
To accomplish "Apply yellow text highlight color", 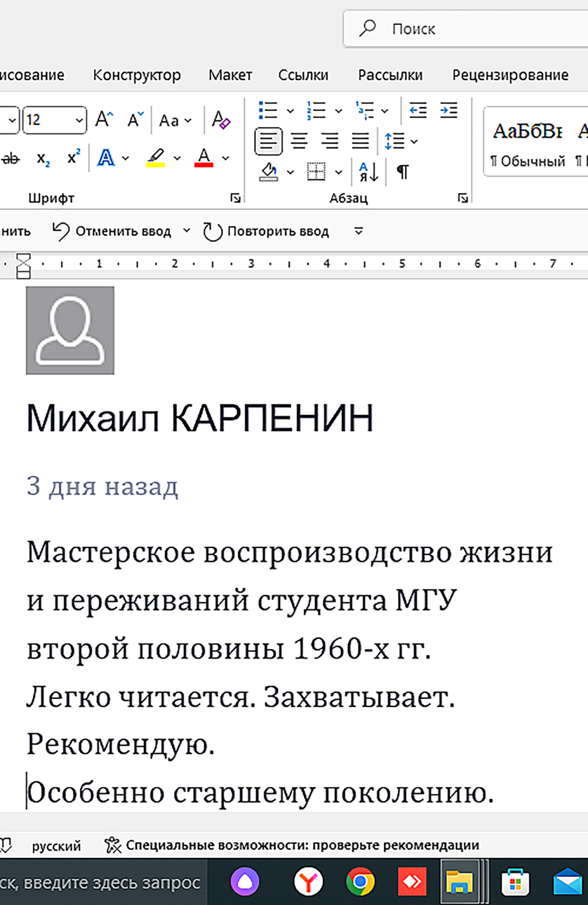I will [155, 158].
